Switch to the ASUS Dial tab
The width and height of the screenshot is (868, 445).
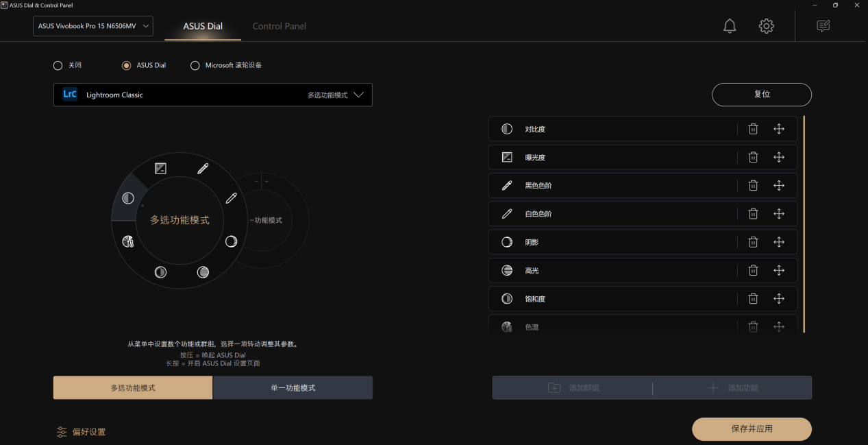(x=203, y=26)
